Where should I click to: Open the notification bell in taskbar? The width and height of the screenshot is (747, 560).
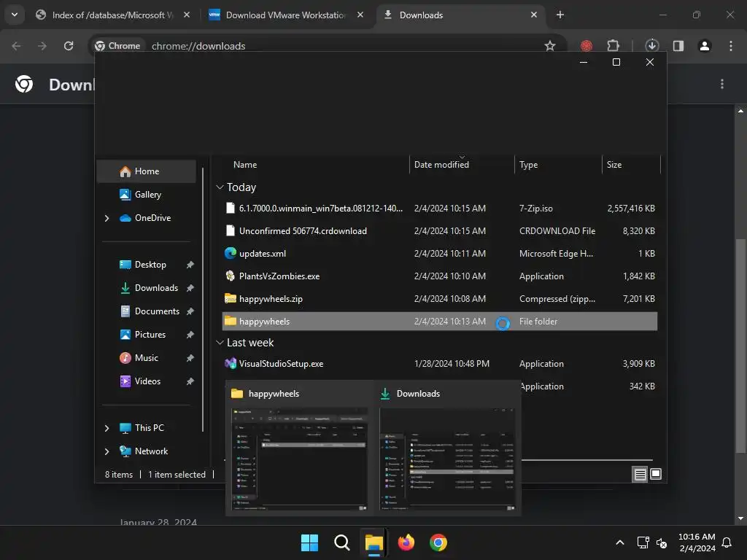click(727, 542)
